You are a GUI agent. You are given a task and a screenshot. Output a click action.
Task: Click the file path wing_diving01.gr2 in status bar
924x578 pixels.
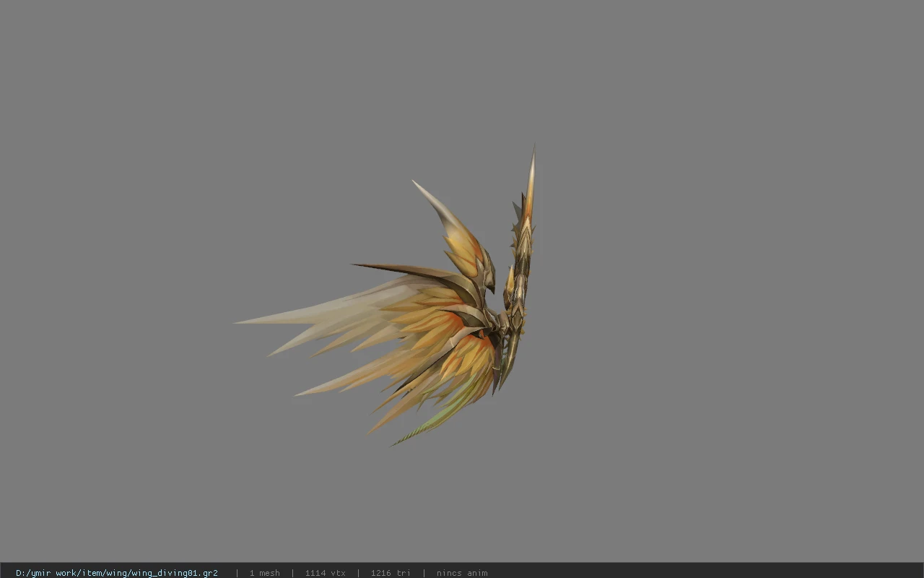[117, 573]
